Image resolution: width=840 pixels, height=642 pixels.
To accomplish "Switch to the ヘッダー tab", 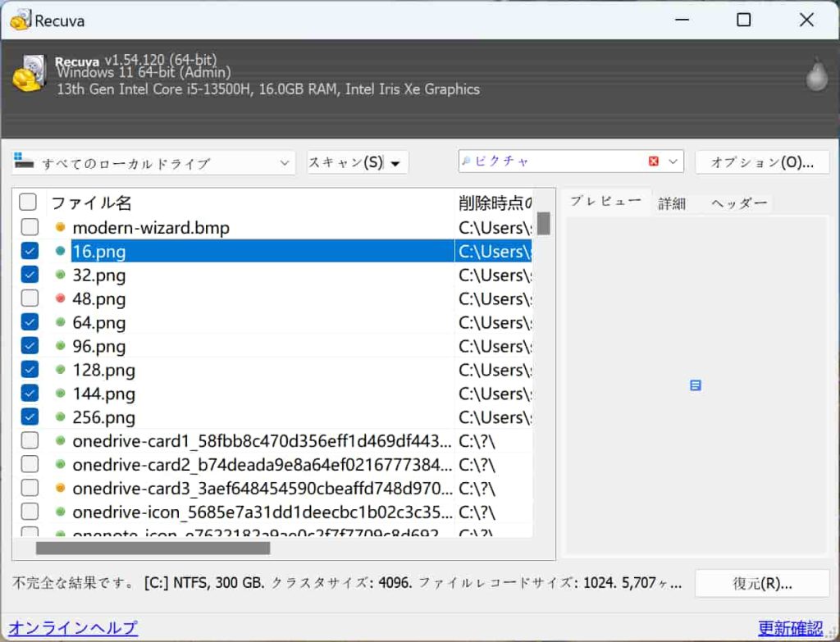I will click(739, 203).
